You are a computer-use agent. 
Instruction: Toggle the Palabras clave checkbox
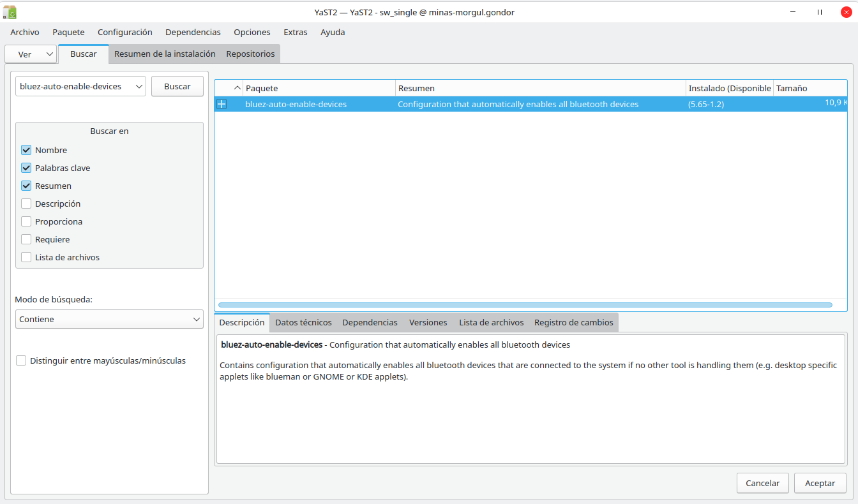click(x=26, y=168)
